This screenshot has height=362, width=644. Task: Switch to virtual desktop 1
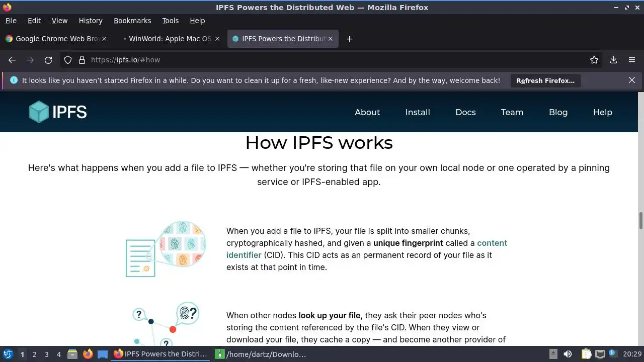(x=22, y=354)
